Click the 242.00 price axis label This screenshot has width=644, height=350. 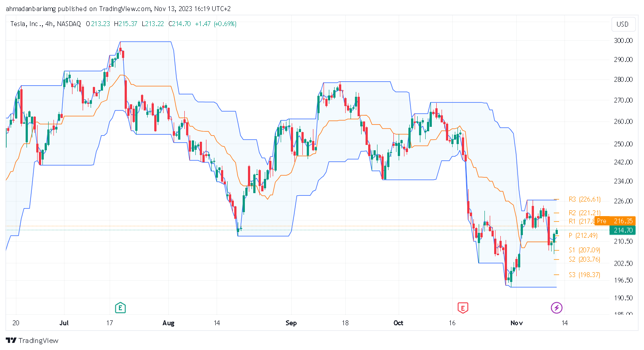click(623, 162)
